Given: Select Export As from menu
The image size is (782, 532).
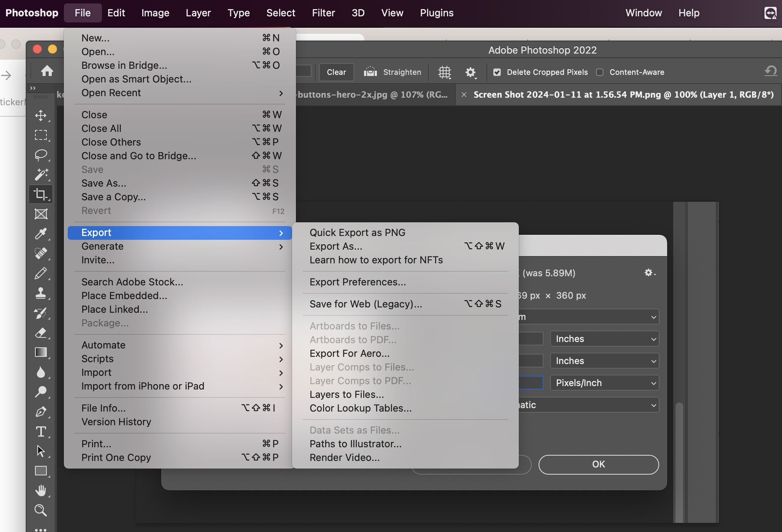Looking at the screenshot, I should [336, 246].
